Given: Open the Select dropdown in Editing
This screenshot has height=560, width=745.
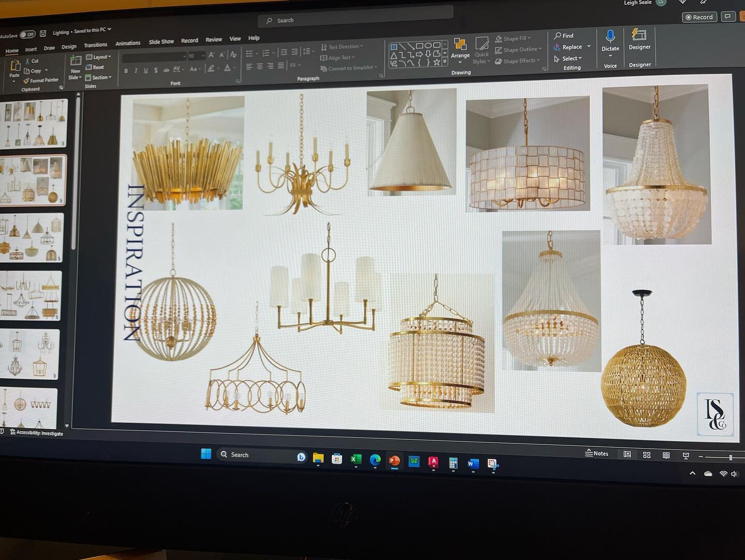Looking at the screenshot, I should 568,58.
